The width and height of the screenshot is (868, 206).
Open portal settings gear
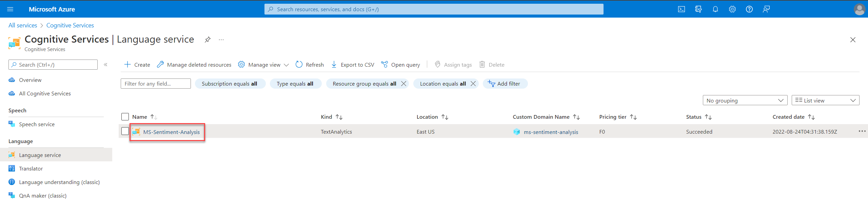click(x=732, y=9)
